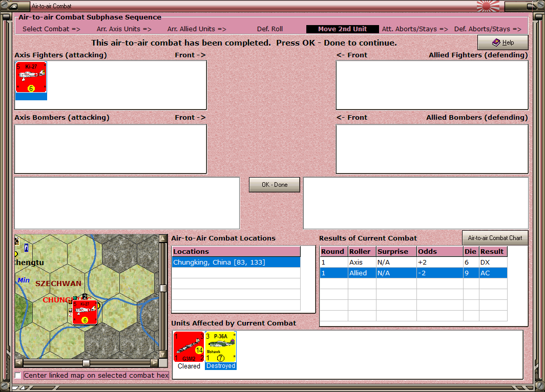The image size is (545, 392).
Task: Click the Axis Bombers attacking empty box
Action: tap(111, 149)
